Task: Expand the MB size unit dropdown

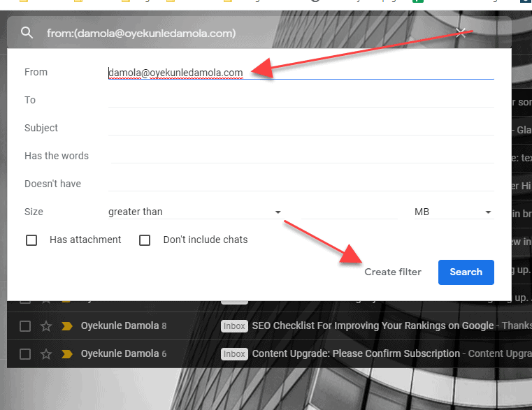Action: click(x=453, y=212)
